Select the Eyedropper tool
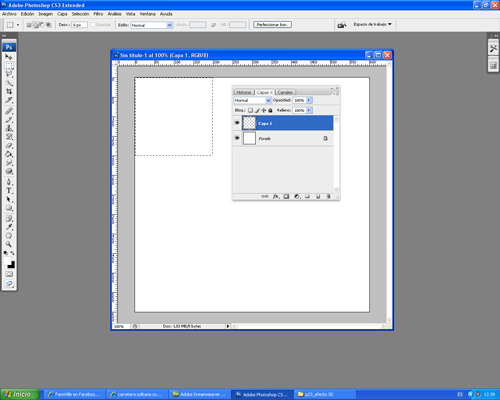This screenshot has height=400, width=500. 9,227
